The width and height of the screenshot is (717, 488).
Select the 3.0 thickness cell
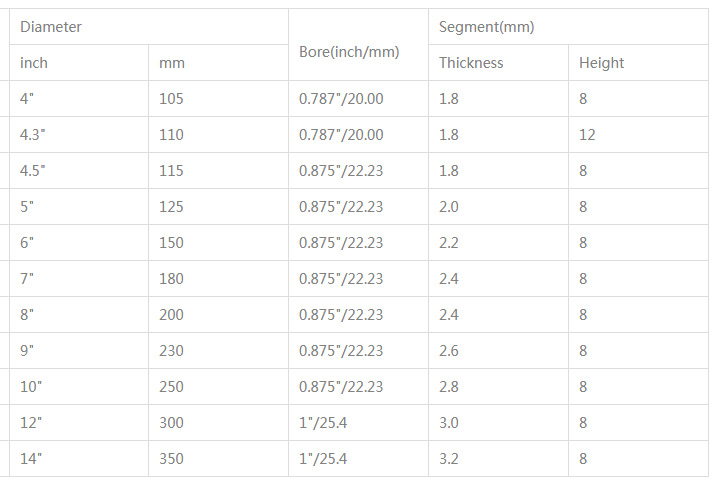449,423
